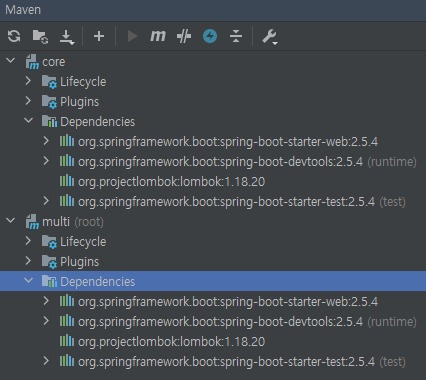Click Lifecycle folder icon under multi
426x380 pixels.
pos(49,242)
